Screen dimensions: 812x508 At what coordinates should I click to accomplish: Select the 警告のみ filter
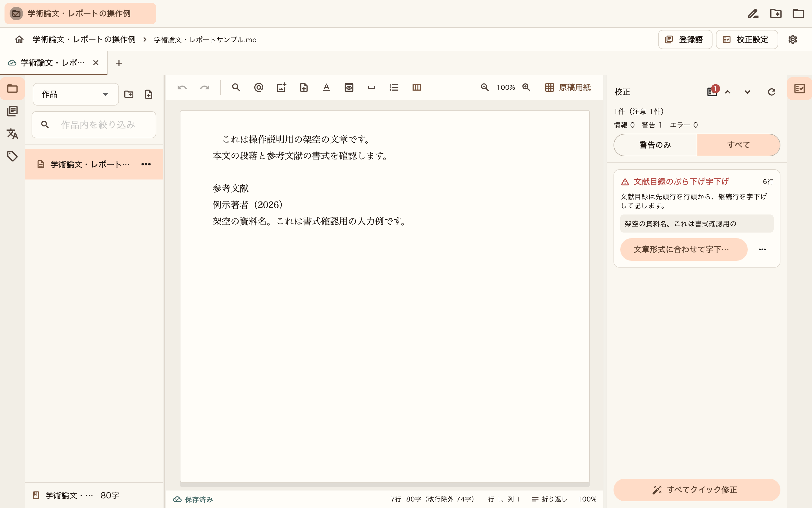(x=655, y=145)
